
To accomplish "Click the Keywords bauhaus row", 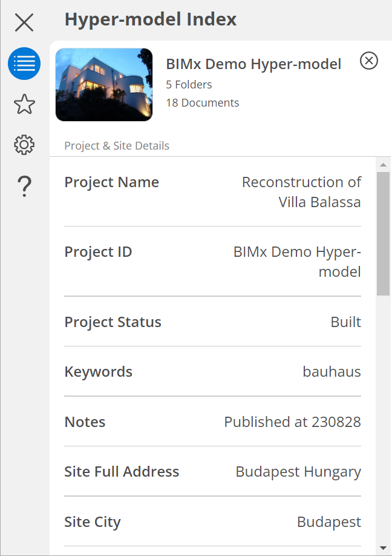I will point(212,371).
